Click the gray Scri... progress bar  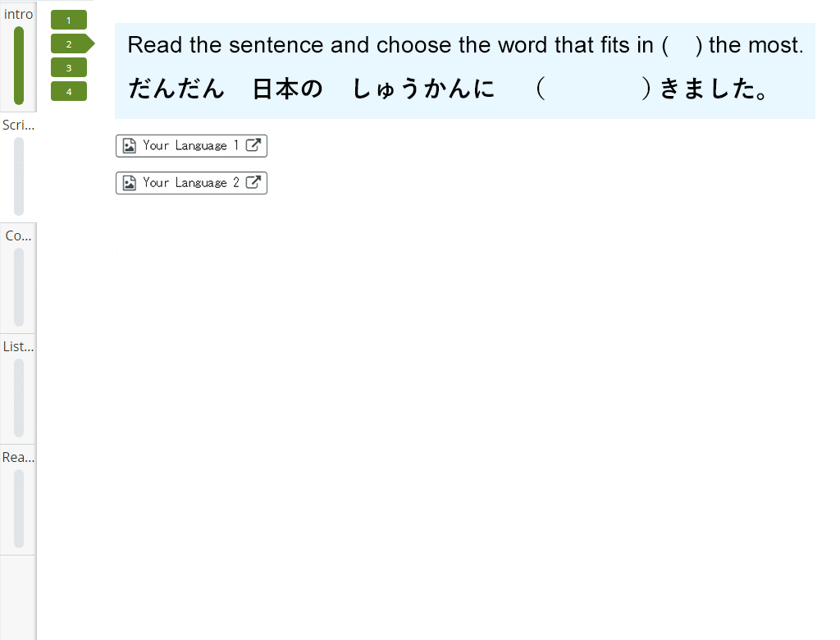tap(19, 176)
